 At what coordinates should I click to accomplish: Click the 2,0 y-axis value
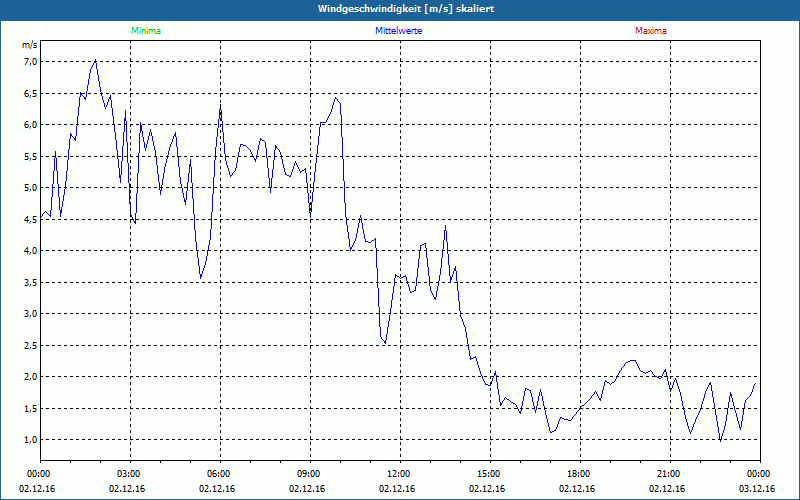pyautogui.click(x=31, y=377)
